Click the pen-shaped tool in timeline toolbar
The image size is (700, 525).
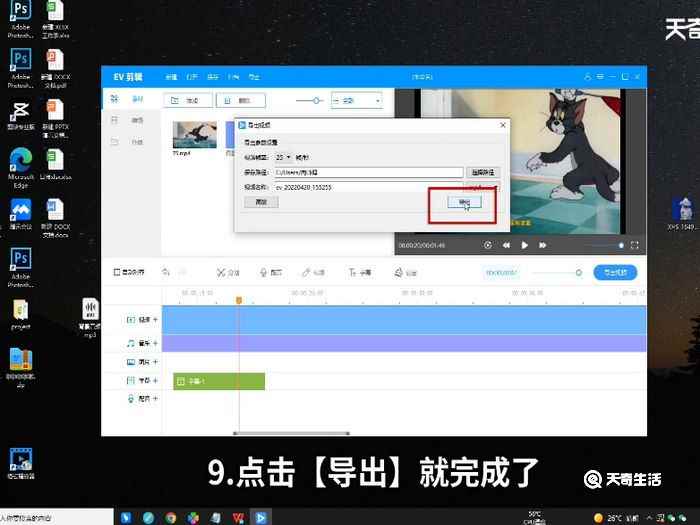[313, 272]
